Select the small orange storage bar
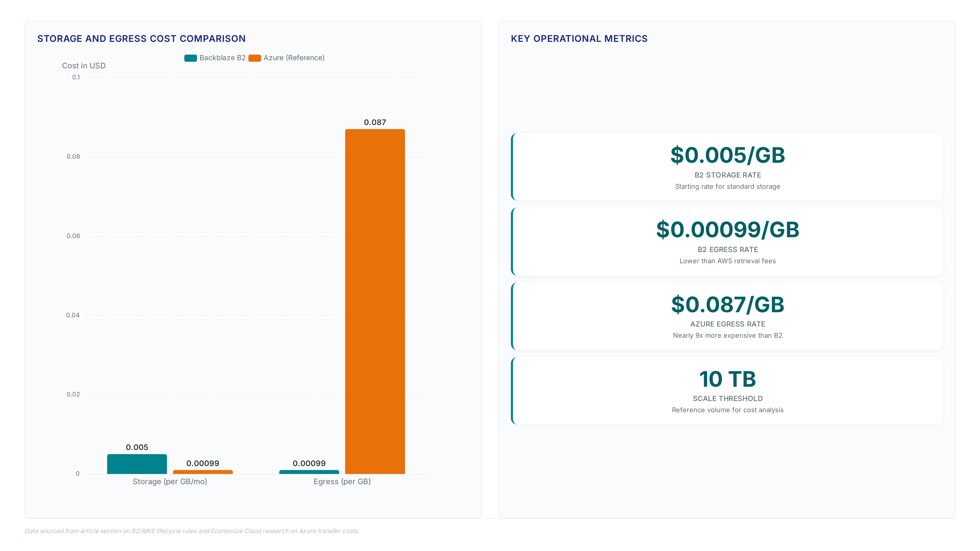The width and height of the screenshot is (980, 551). click(x=203, y=472)
